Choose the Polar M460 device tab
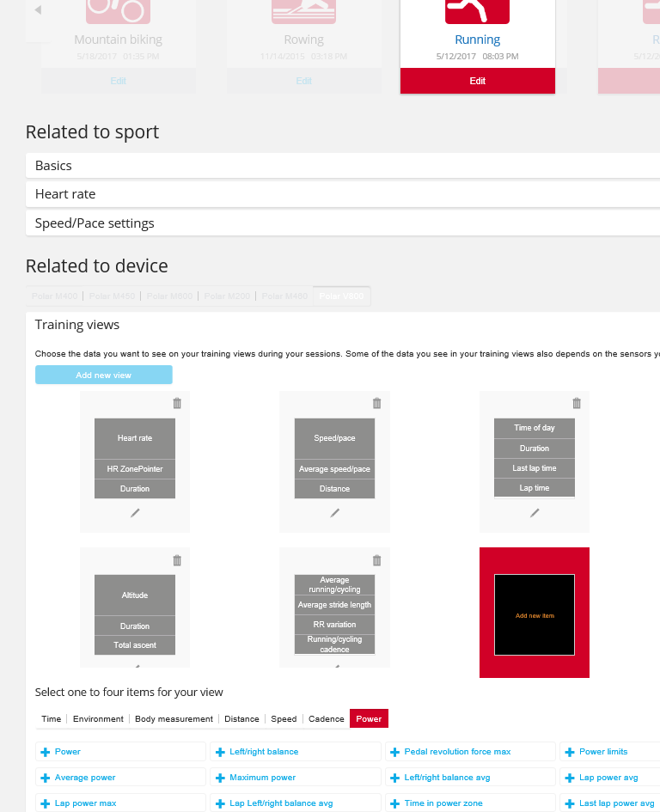This screenshot has height=812, width=660. (x=284, y=296)
